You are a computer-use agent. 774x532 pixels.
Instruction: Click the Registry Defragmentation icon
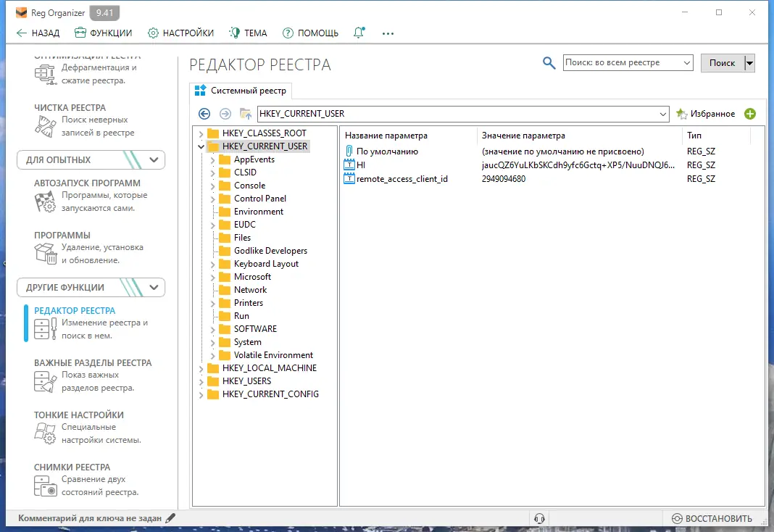(x=46, y=75)
